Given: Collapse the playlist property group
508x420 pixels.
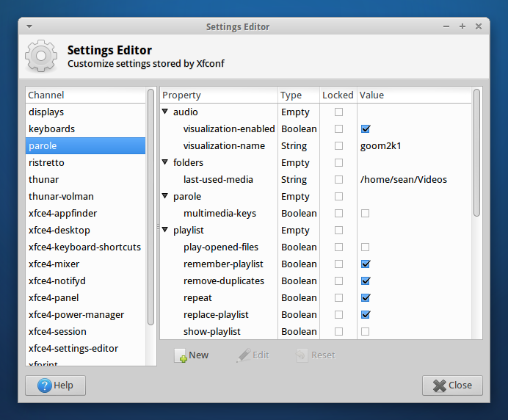Looking at the screenshot, I should [165, 230].
